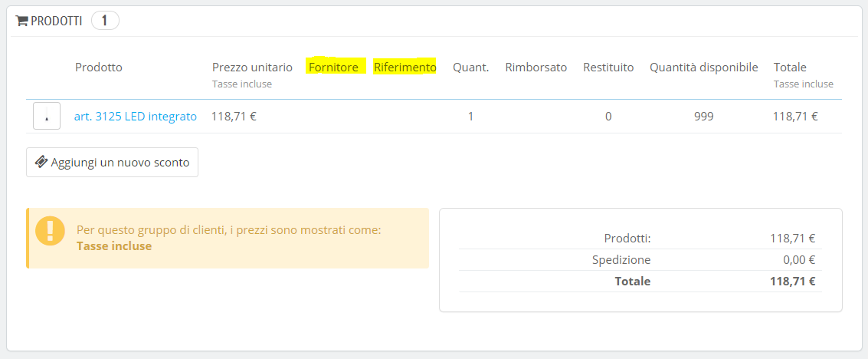Screen dimensions: 868x359
Task: Select the 'Prodotto' column header
Action: coord(99,68)
